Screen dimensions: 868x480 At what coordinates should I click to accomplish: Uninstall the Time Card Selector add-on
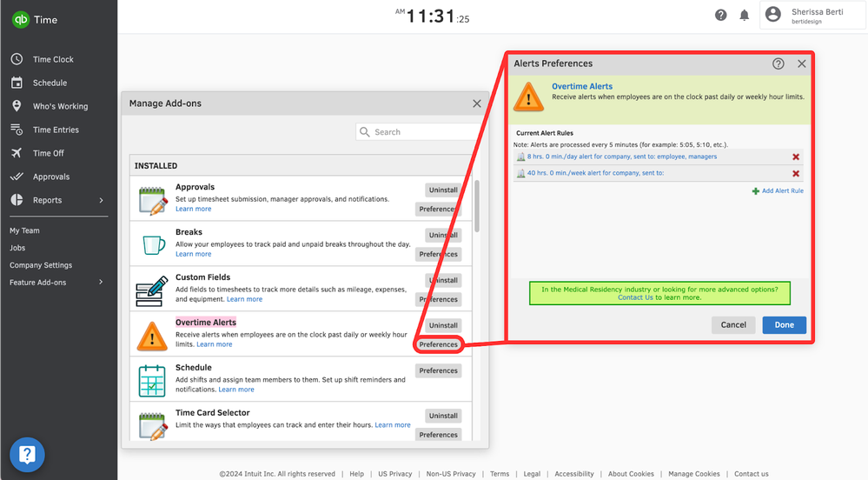443,416
